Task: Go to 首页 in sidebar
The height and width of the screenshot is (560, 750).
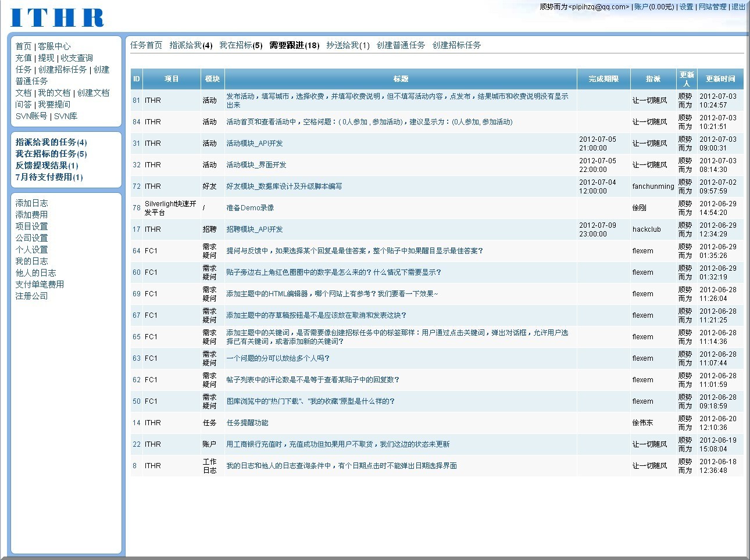Action: pyautogui.click(x=23, y=46)
